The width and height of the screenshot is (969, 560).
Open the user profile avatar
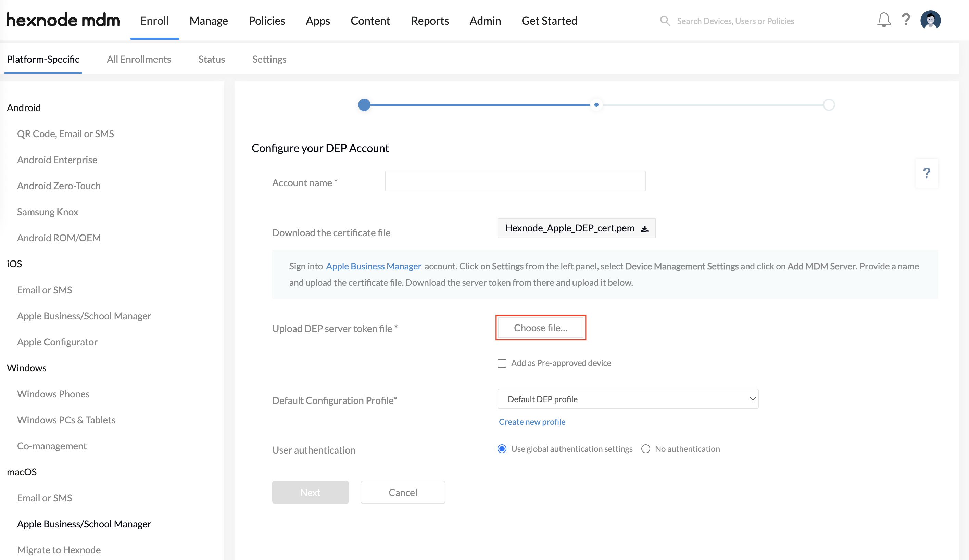930,20
